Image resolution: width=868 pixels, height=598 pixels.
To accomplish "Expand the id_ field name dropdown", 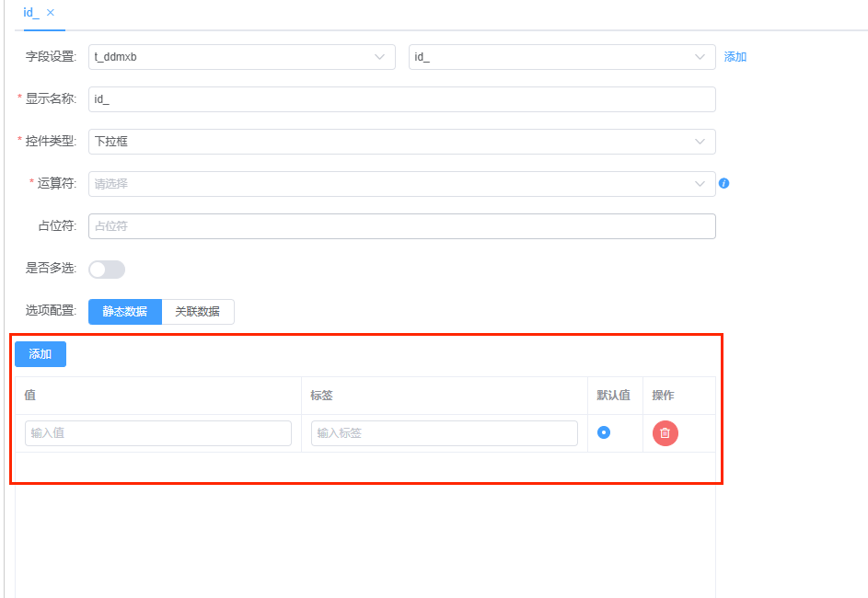I will [561, 57].
